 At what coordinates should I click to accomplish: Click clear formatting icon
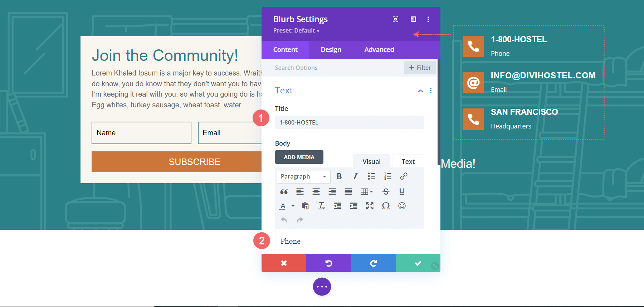click(321, 206)
